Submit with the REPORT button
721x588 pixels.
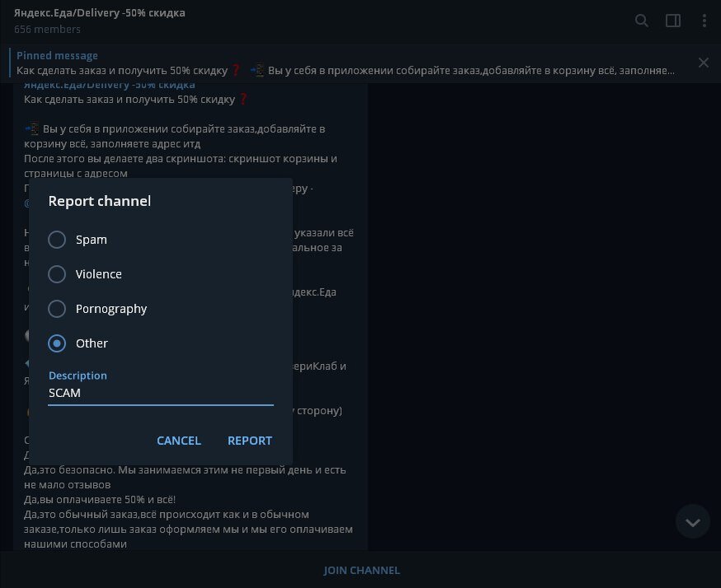tap(250, 441)
